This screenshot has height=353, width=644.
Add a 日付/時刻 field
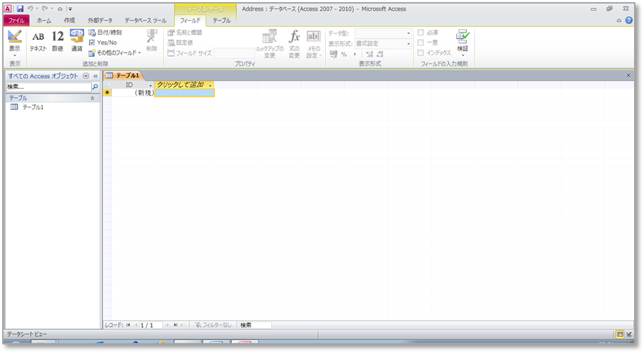105,33
